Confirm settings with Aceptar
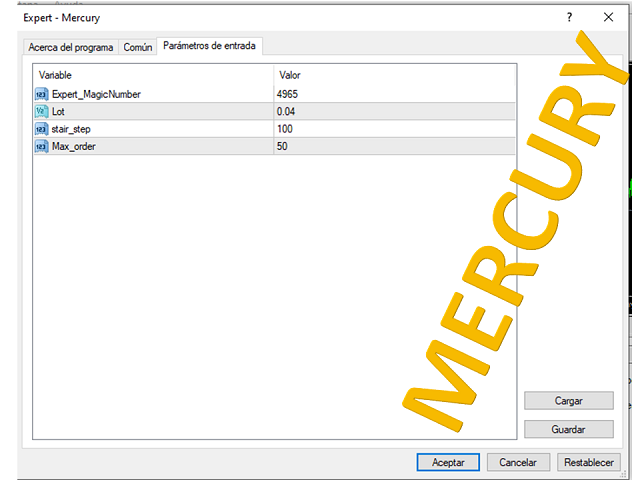The height and width of the screenshot is (480, 640). pyautogui.click(x=448, y=462)
